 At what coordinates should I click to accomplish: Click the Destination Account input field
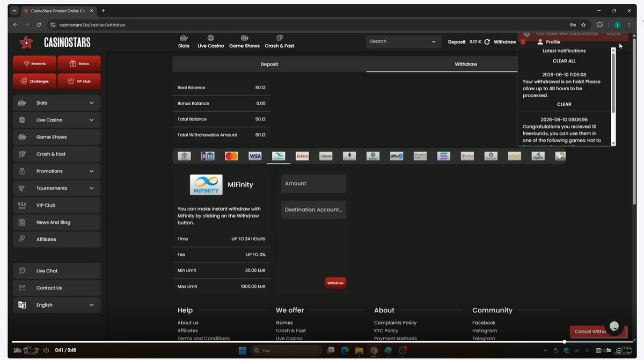(313, 210)
